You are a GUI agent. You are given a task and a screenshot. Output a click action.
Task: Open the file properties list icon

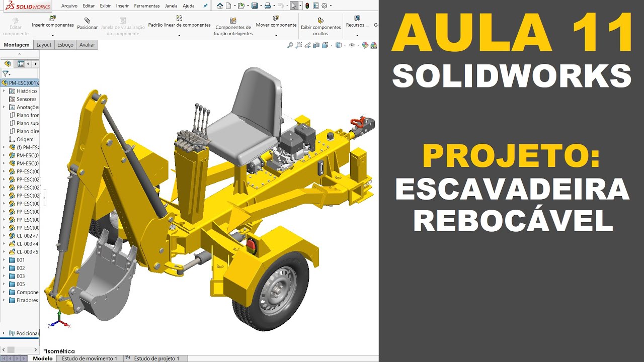[315, 6]
